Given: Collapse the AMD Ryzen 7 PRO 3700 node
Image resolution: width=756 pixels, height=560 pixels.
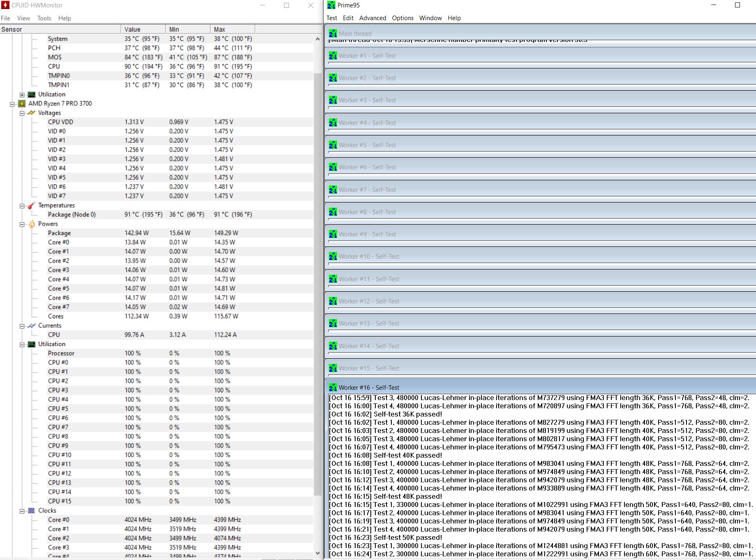Looking at the screenshot, I should coord(12,104).
